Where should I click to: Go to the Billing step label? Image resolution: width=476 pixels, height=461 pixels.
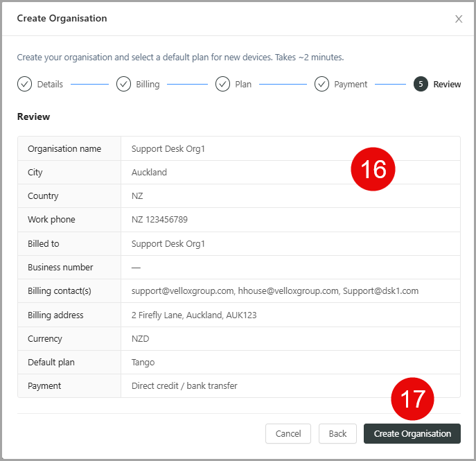click(148, 84)
